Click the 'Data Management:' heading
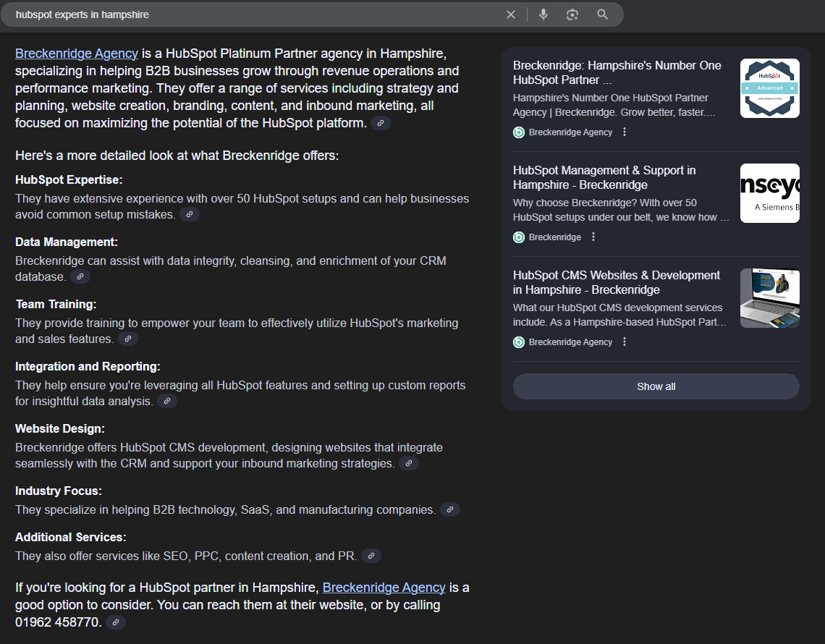 coord(67,242)
